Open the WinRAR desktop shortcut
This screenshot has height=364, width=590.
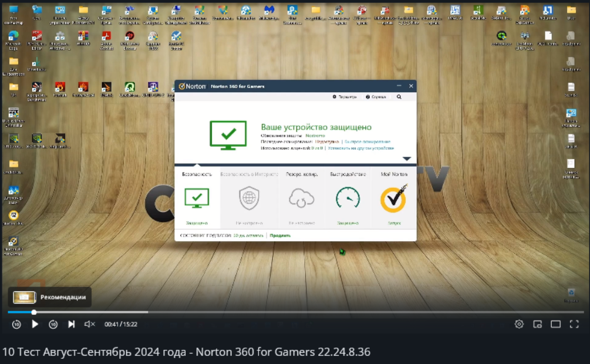coord(83,39)
